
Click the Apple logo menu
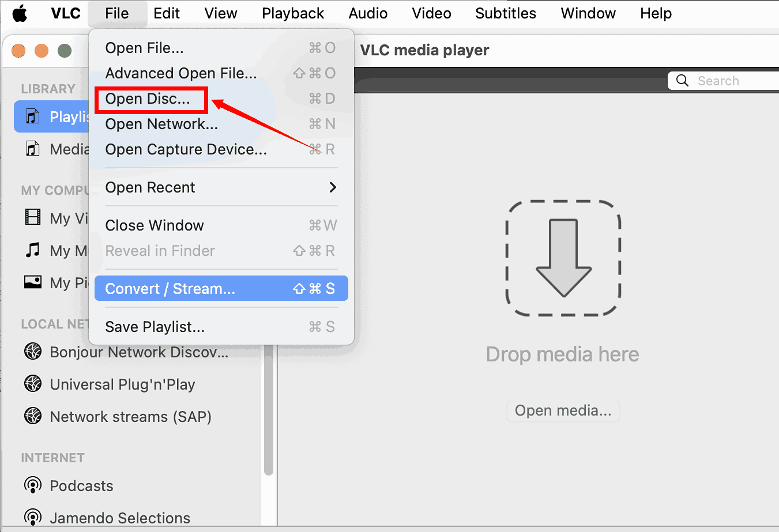pos(20,13)
